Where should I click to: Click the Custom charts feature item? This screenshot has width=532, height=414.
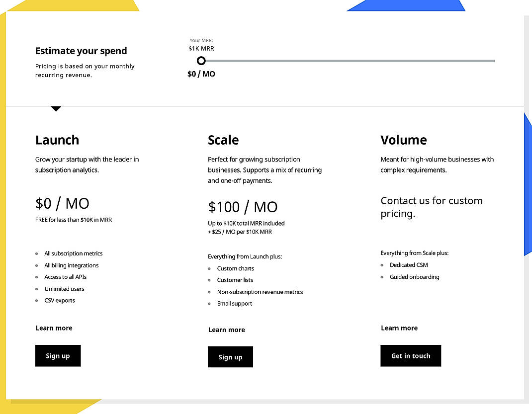click(x=235, y=268)
